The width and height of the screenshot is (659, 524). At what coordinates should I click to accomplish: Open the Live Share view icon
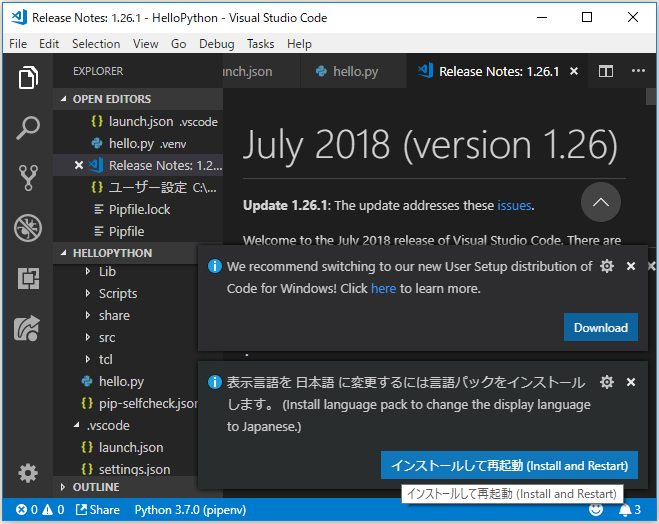tap(27, 328)
